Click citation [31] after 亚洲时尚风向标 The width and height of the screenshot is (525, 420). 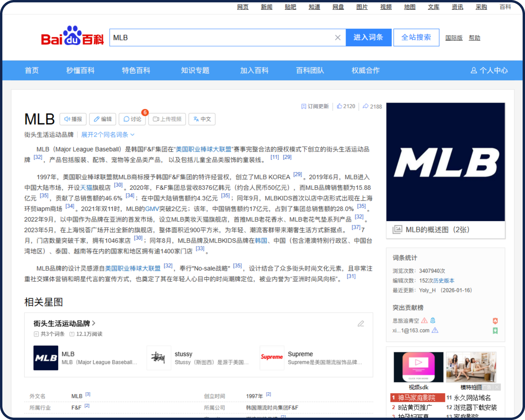351,276
